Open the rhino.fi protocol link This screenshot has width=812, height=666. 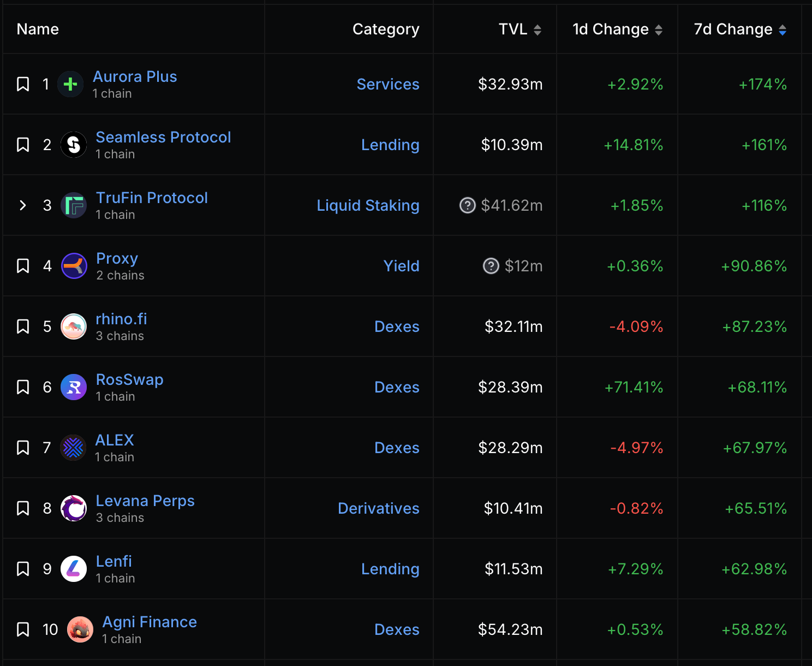click(x=121, y=319)
